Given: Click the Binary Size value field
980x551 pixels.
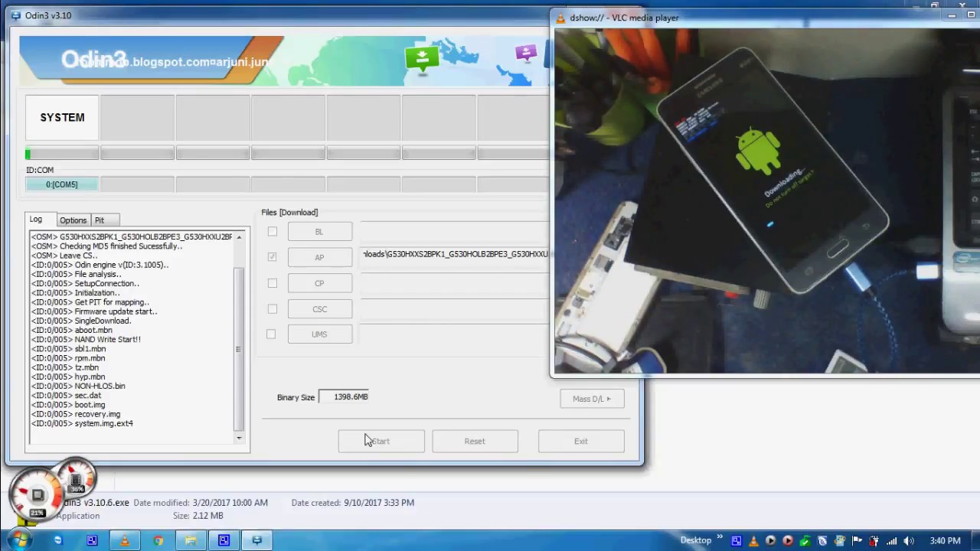Looking at the screenshot, I should [344, 396].
